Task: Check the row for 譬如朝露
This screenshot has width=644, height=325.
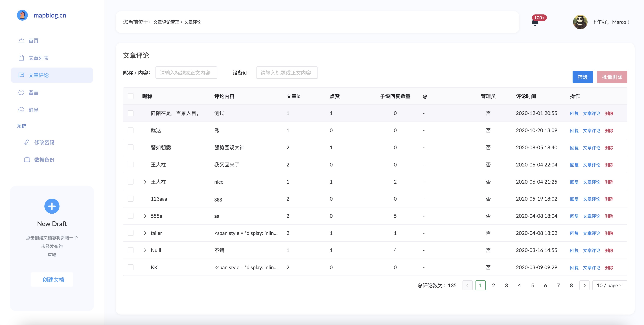Action: [x=130, y=147]
